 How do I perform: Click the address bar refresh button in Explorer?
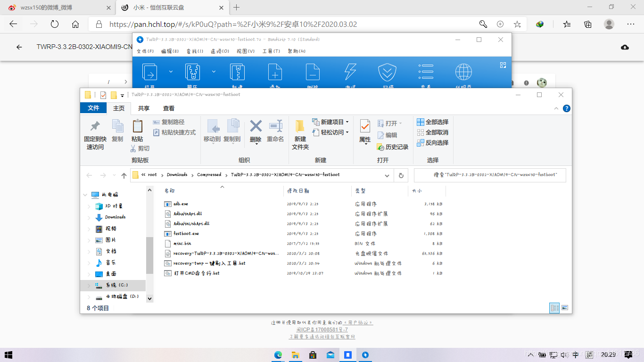[401, 175]
